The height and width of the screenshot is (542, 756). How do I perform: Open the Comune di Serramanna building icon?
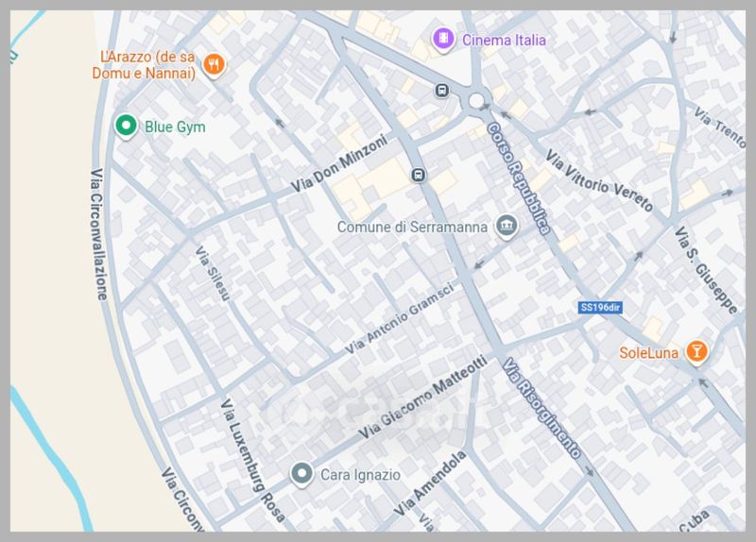tap(507, 227)
